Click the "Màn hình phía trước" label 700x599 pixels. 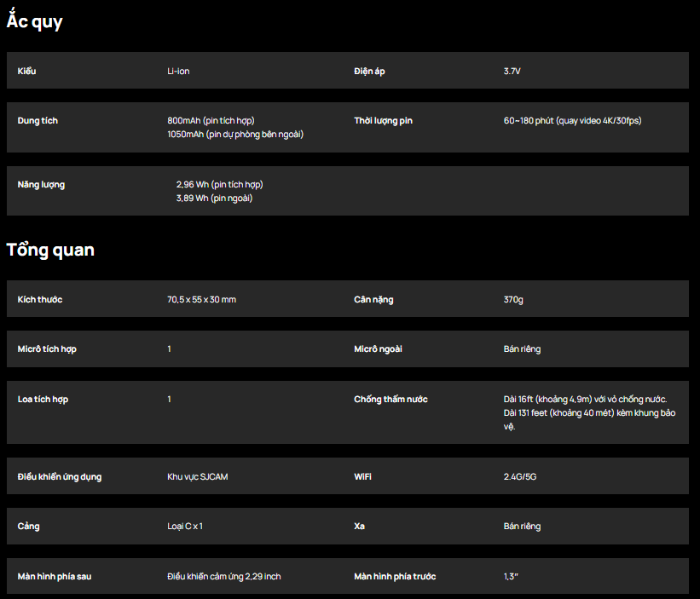pos(395,576)
